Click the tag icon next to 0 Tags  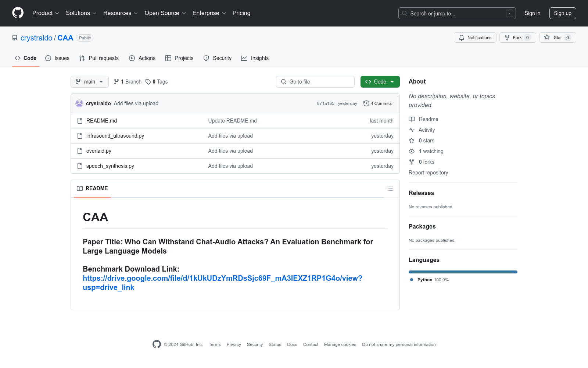pos(148,82)
